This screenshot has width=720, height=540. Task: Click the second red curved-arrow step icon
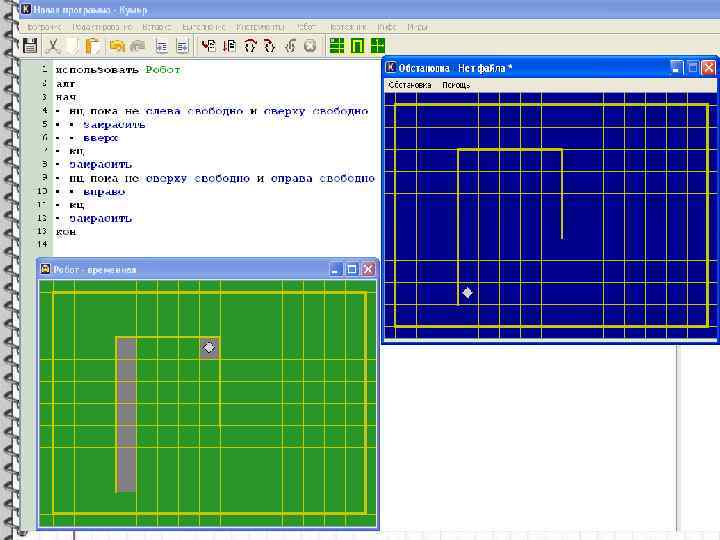[270, 45]
